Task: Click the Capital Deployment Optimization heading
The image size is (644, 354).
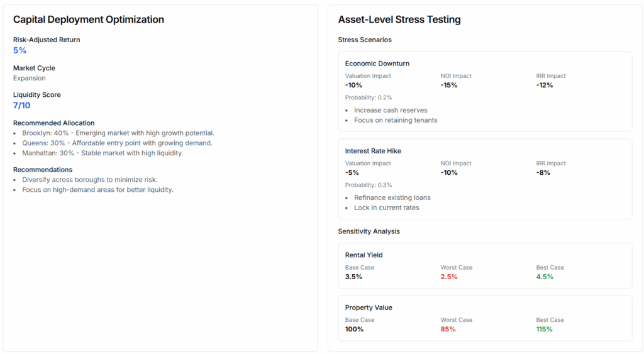Action: 88,19
